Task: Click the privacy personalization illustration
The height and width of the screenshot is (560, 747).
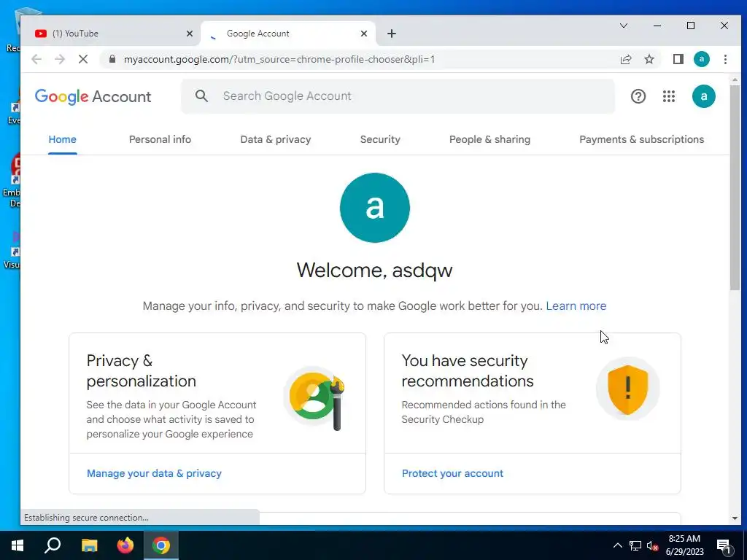Action: click(315, 398)
